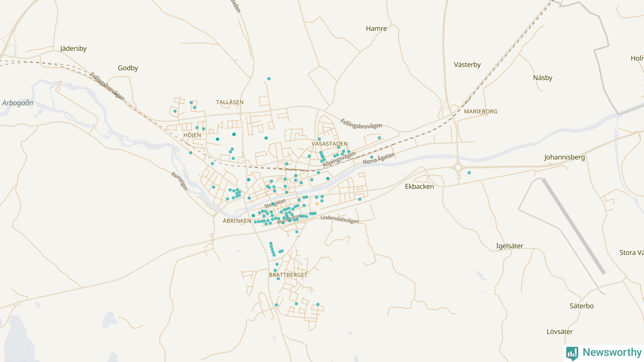Screen dimensions: 644x362
Task: Click the Newsworthy chart logo icon
Action: pos(572,353)
